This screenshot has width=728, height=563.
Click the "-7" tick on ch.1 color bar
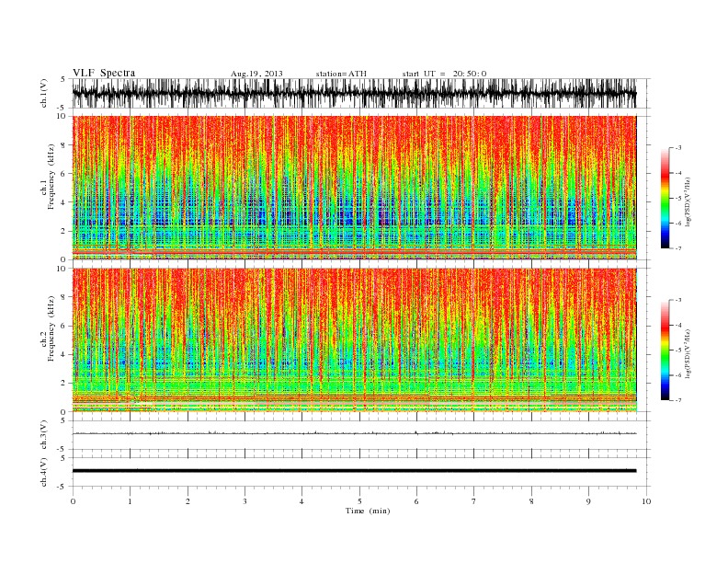pos(678,248)
